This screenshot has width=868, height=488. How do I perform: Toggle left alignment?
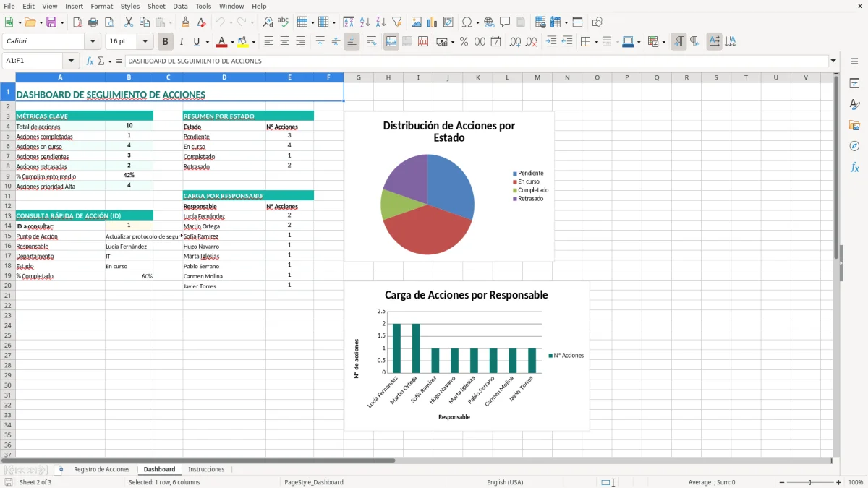click(269, 42)
